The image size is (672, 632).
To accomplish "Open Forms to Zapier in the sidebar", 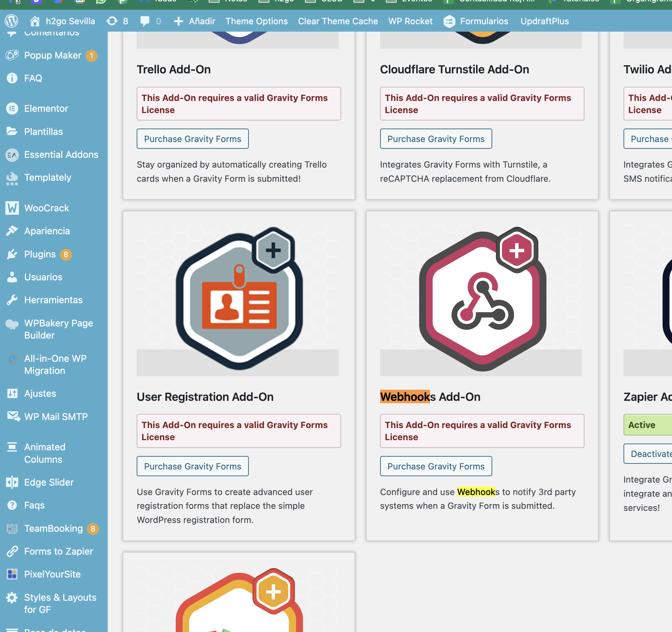I will [59, 552].
